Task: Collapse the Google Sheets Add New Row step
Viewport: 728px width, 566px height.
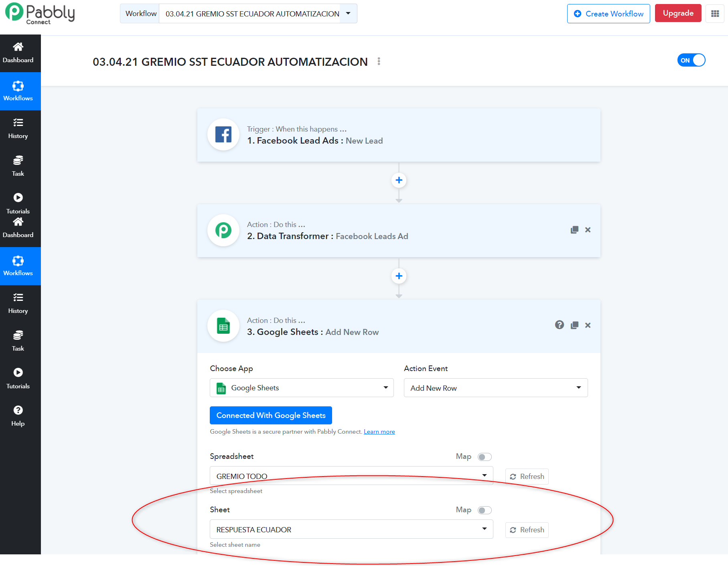Action: point(399,326)
